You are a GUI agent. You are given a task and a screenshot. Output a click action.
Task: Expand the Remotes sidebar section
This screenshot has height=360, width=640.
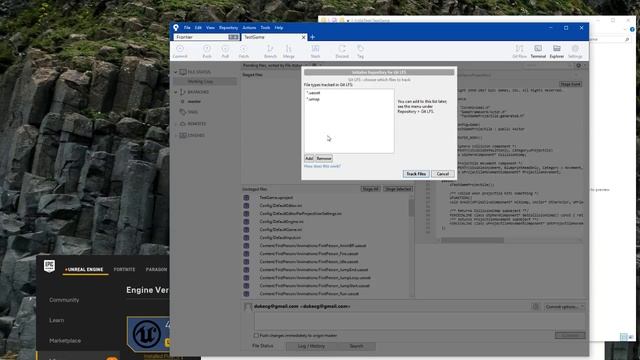(x=176, y=123)
